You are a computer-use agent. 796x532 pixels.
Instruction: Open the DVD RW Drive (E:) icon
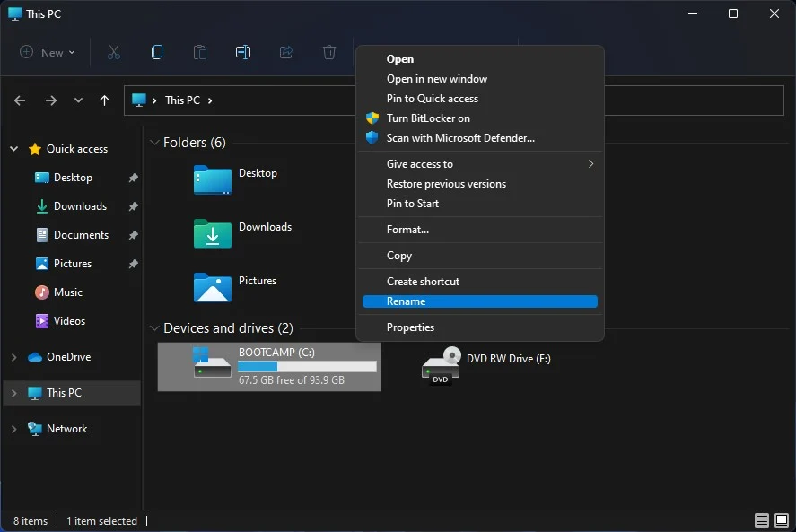[441, 365]
